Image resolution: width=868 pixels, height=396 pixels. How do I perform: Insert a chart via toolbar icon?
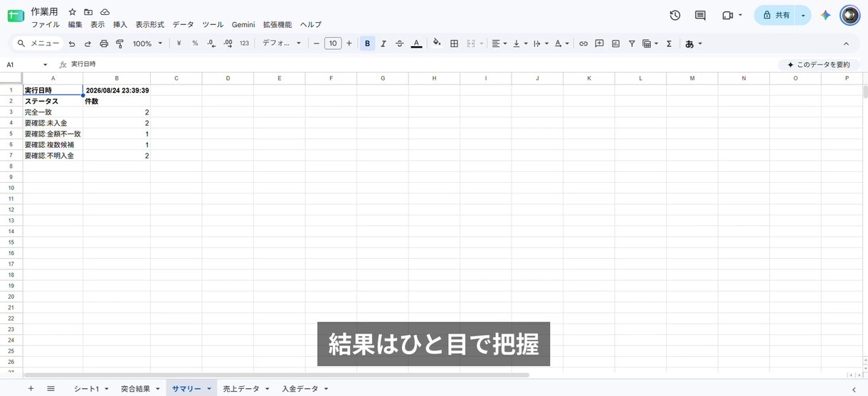[615, 43]
